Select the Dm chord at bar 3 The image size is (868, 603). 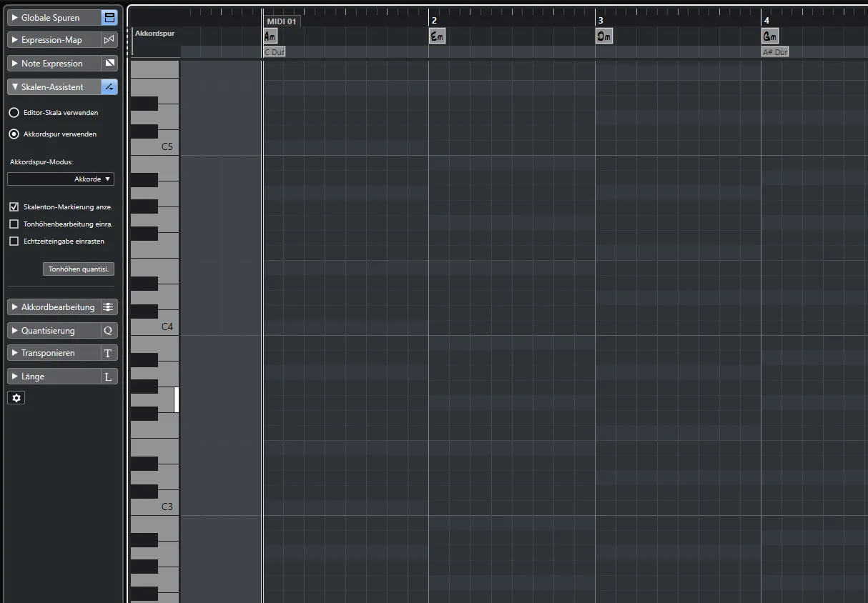point(604,36)
